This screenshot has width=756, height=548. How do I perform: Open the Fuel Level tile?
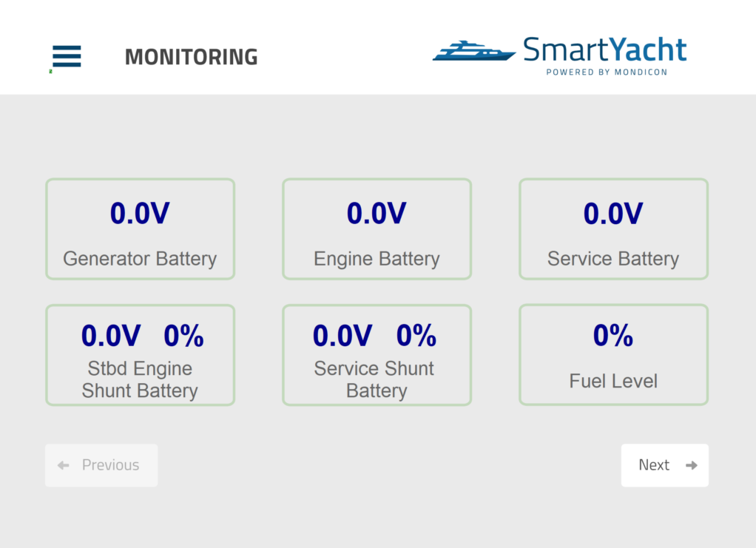(613, 354)
